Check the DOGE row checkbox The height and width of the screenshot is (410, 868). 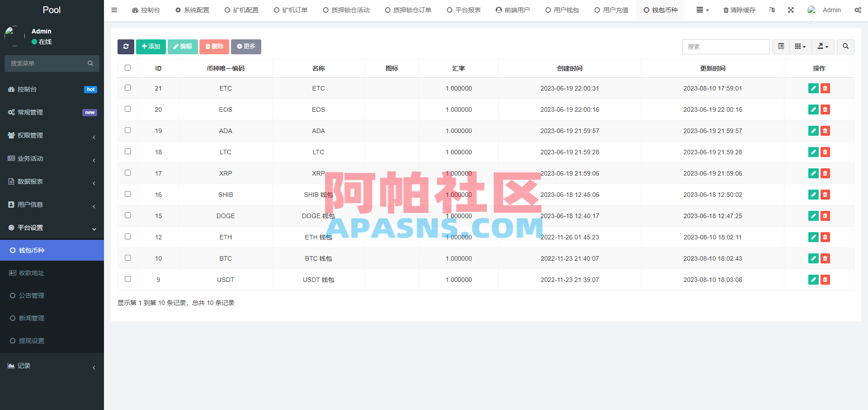(x=127, y=215)
